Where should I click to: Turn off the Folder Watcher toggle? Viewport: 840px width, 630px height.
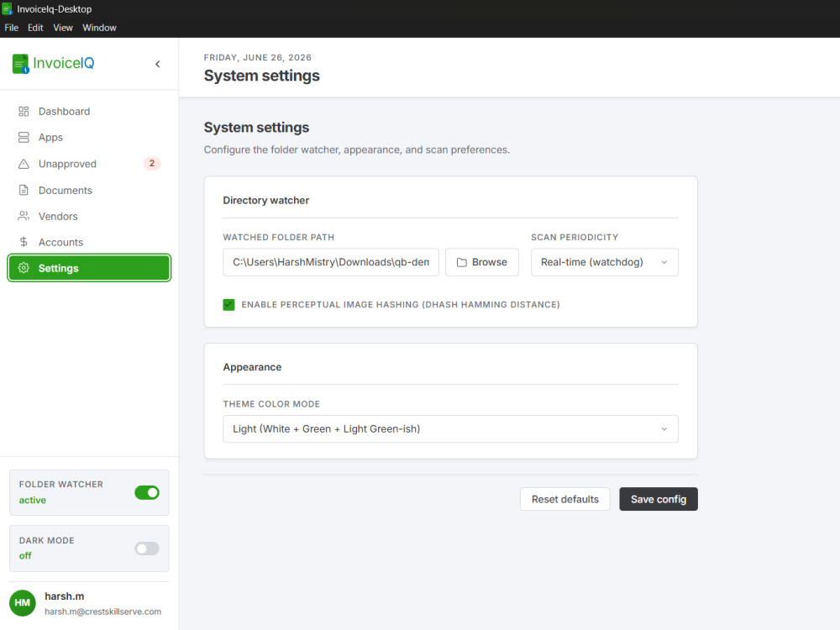pos(147,492)
